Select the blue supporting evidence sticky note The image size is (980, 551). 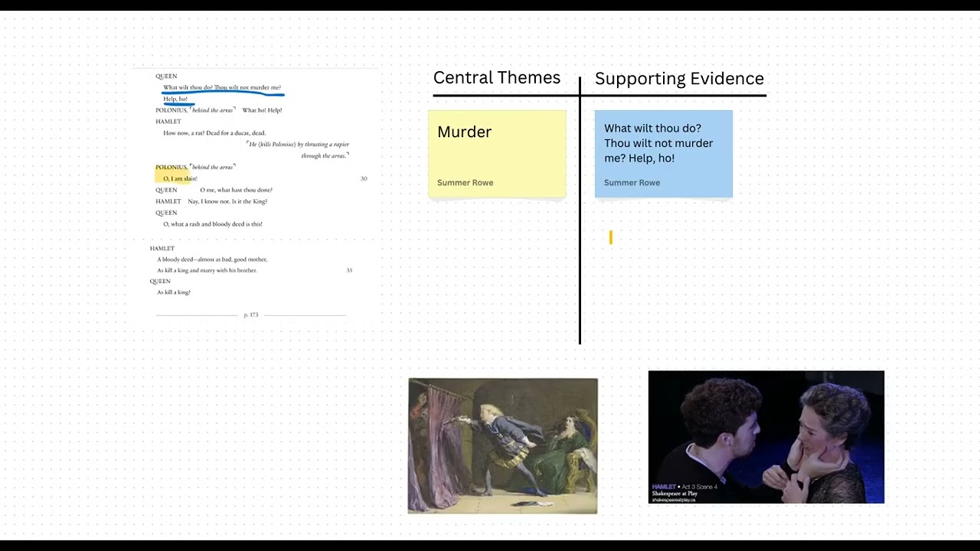664,154
